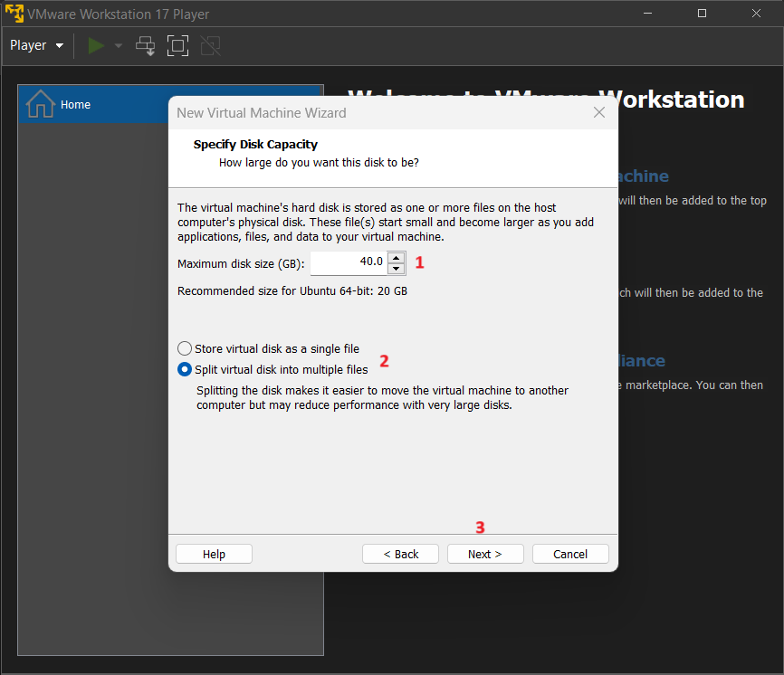
Task: Increase maximum disk size with up arrow
Action: pos(396,258)
